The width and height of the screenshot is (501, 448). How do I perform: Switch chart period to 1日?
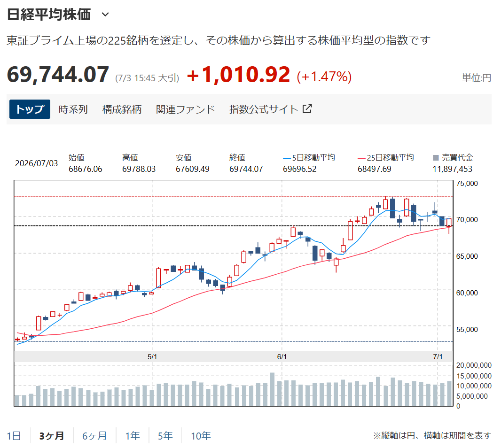pos(14,435)
